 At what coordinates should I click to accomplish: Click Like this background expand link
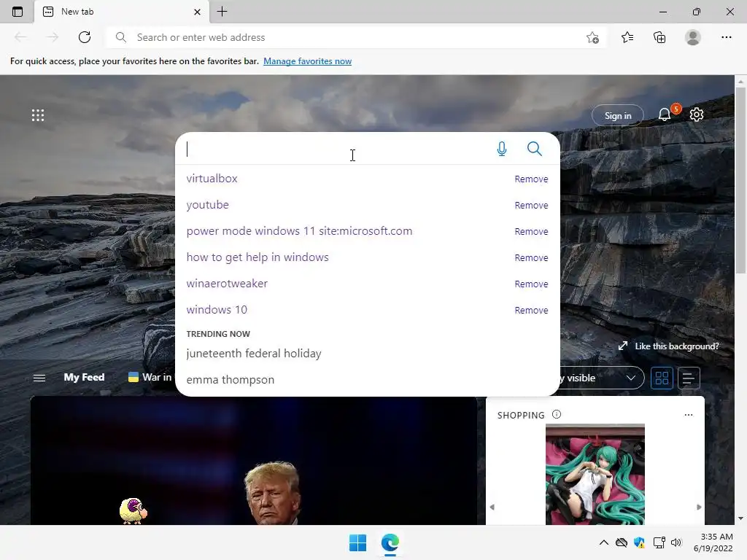(x=669, y=346)
